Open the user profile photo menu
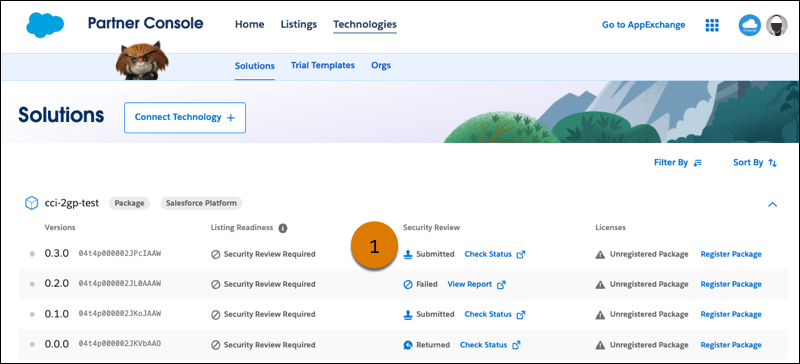This screenshot has width=800, height=364. coord(777,25)
